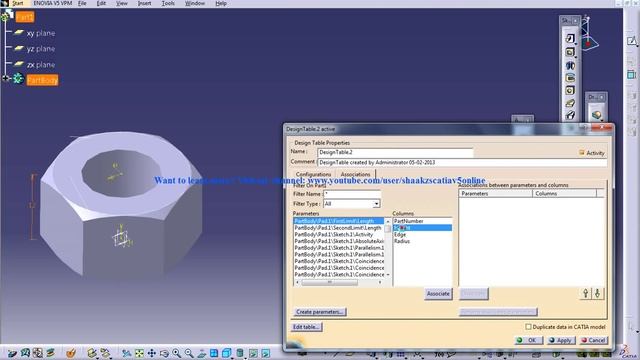Click the compass in the 3D view

point(588,33)
